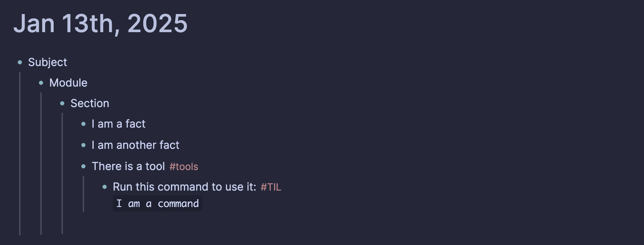Zoom into the 'I am a fact' bullet
644x245 pixels.
(x=83, y=124)
